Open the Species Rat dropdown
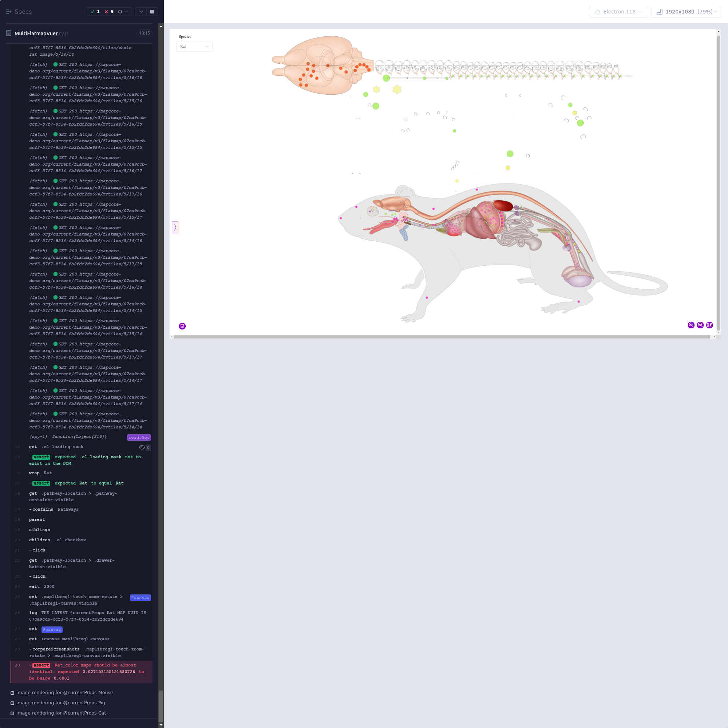 click(x=194, y=46)
